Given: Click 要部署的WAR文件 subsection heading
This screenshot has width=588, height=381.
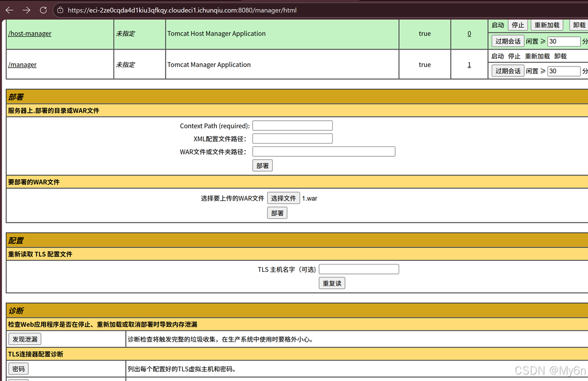Looking at the screenshot, I should pos(33,182).
